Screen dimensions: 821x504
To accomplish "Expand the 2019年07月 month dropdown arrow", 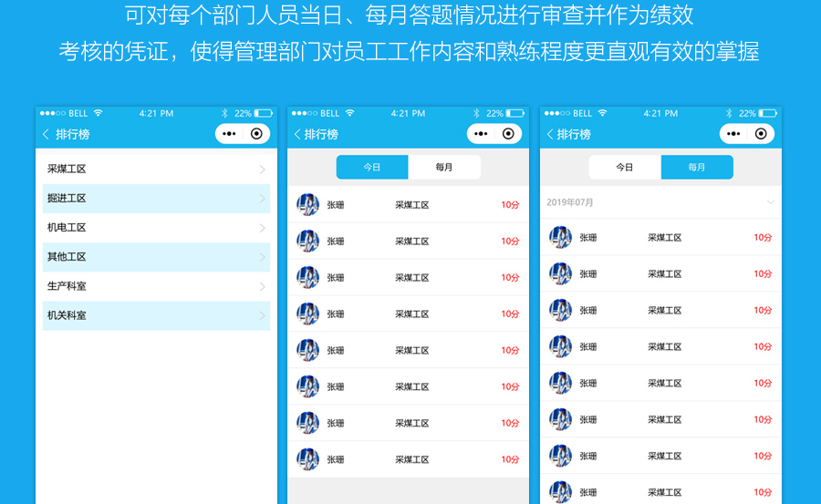I will (x=771, y=202).
